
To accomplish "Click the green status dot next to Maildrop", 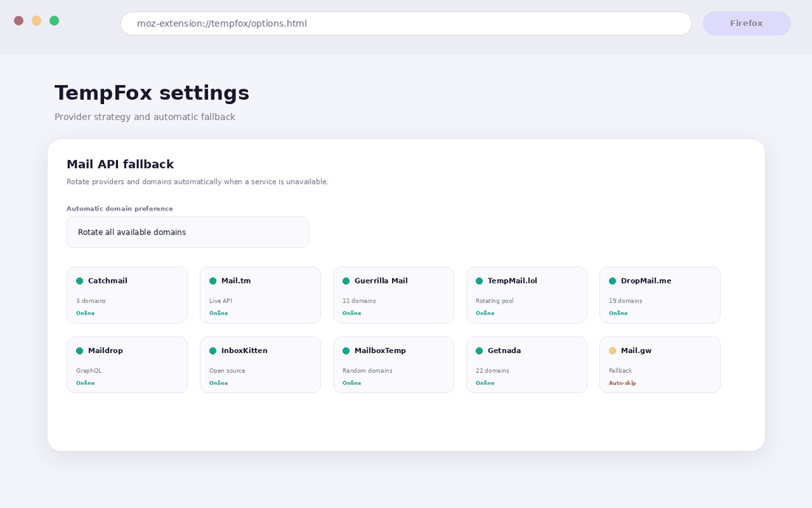I will pyautogui.click(x=80, y=351).
